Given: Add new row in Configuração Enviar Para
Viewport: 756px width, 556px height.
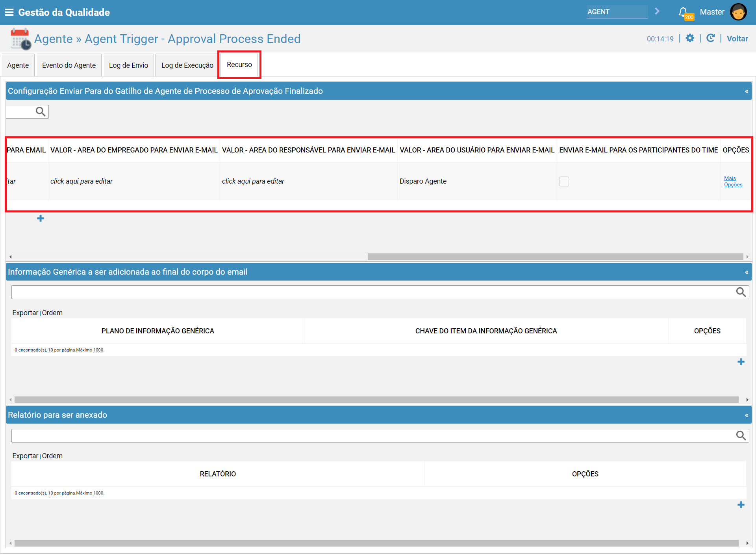Looking at the screenshot, I should [41, 218].
